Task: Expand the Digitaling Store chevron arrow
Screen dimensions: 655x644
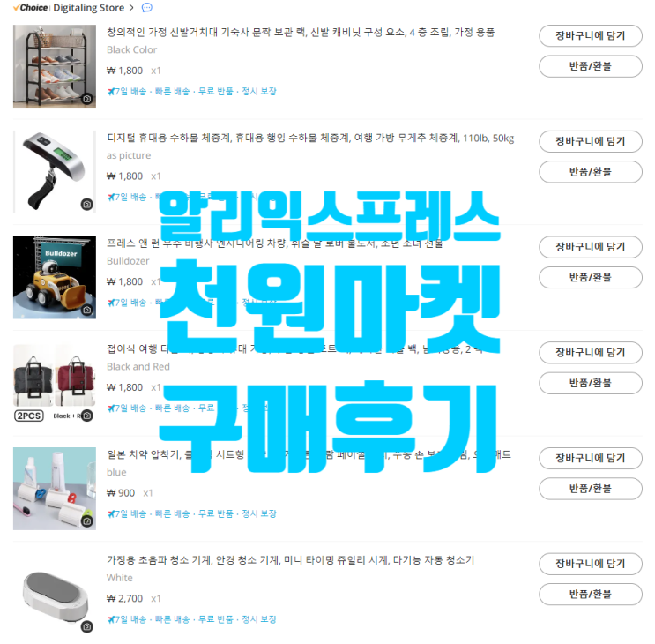Action: tap(131, 8)
